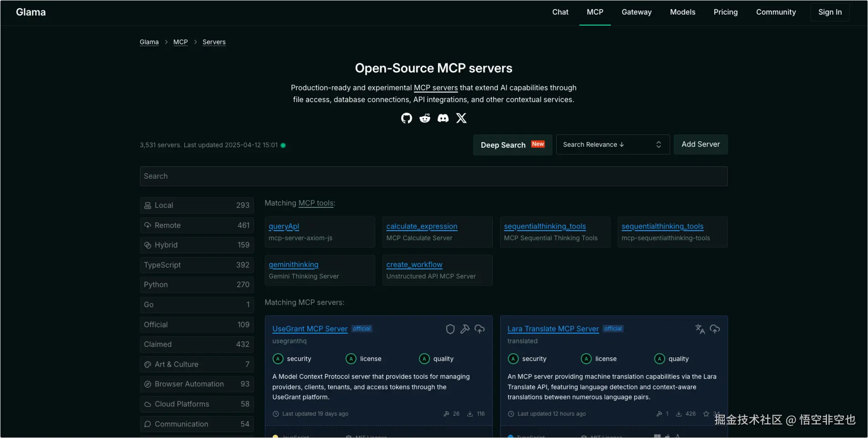This screenshot has width=868, height=438.
Task: Open the Chat nav item
Action: [560, 12]
